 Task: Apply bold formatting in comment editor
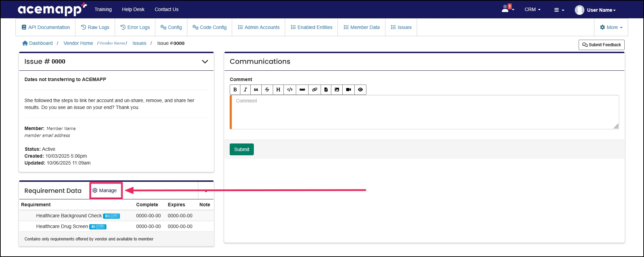(235, 90)
